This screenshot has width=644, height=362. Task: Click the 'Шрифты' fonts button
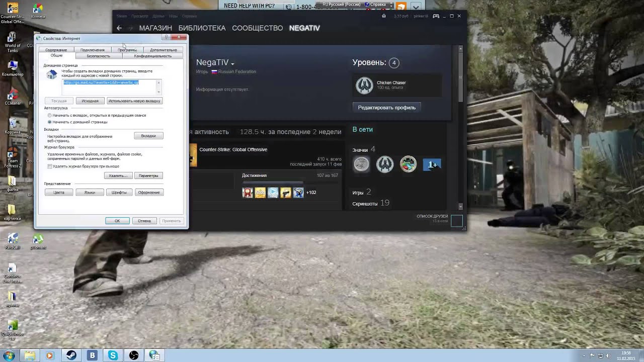(119, 193)
